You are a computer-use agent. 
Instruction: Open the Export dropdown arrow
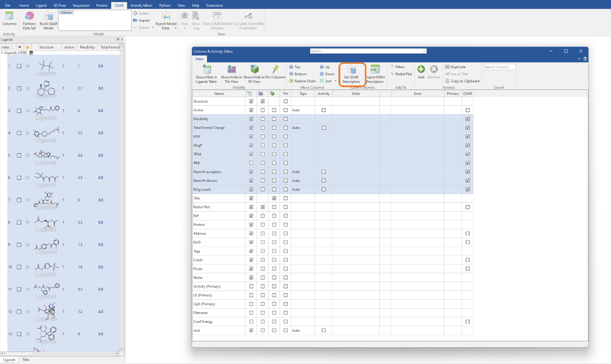pyautogui.click(x=153, y=27)
